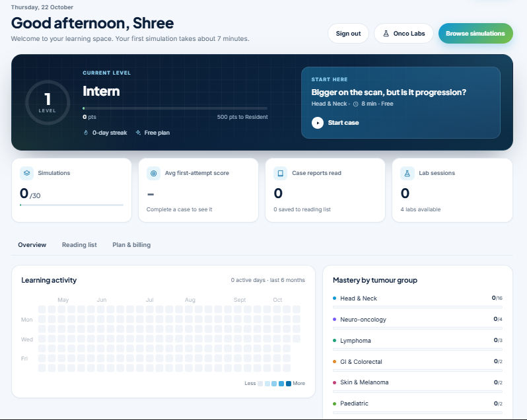Screen dimensions: 527x420
Task: Click the 'May' month label in activity grid
Action: 63,300
